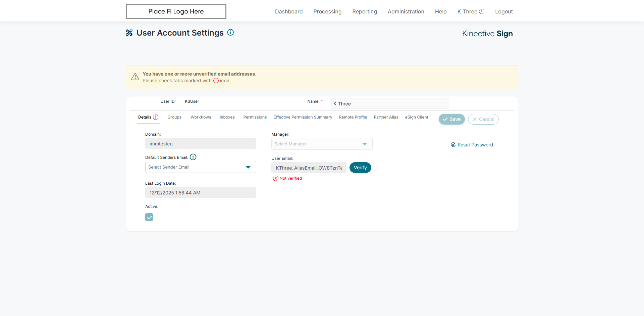Click the Reset Password refresh icon

(453, 145)
